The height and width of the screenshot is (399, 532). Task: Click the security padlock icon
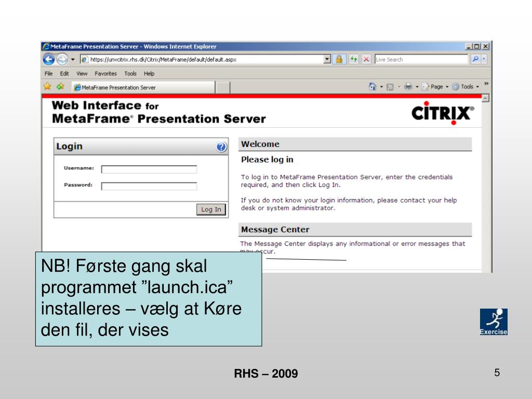tap(339, 59)
